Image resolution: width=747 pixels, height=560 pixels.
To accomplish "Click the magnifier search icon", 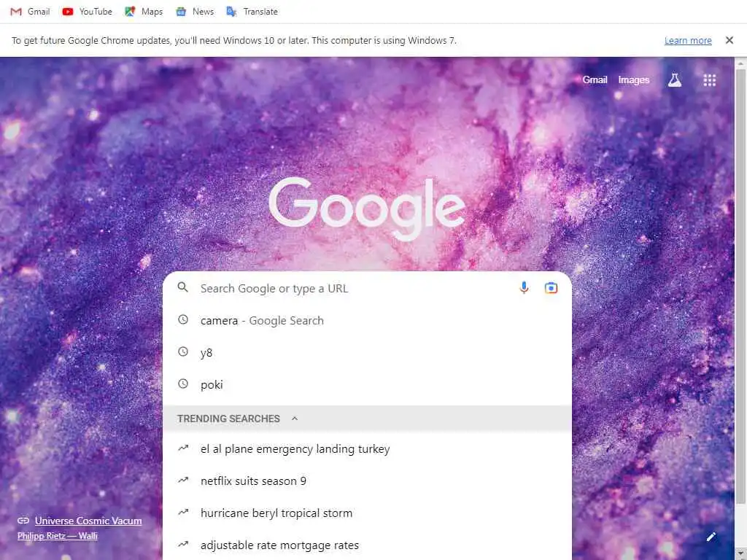I will [183, 287].
